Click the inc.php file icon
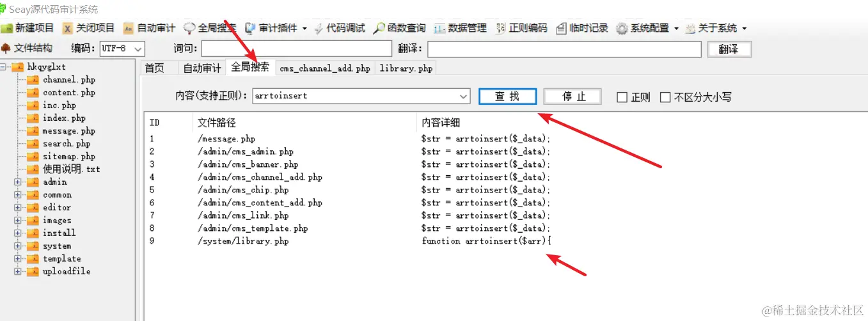The image size is (868, 321). click(33, 106)
